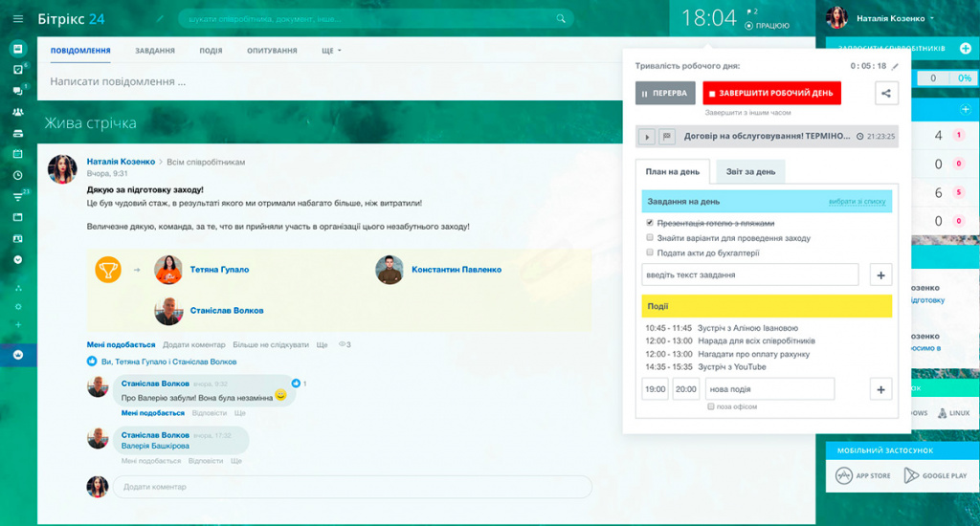This screenshot has height=526, width=980.
Task: Switch to Завдання tab
Action: 155,51
